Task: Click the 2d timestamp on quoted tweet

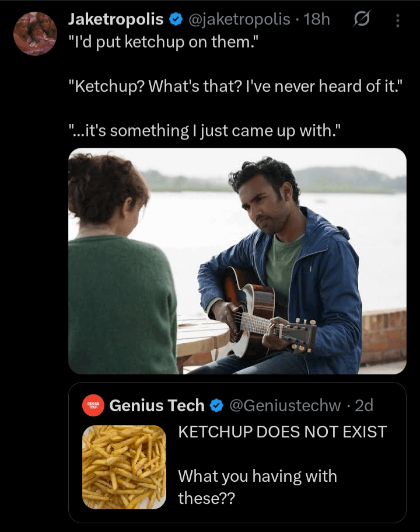Action: point(364,405)
